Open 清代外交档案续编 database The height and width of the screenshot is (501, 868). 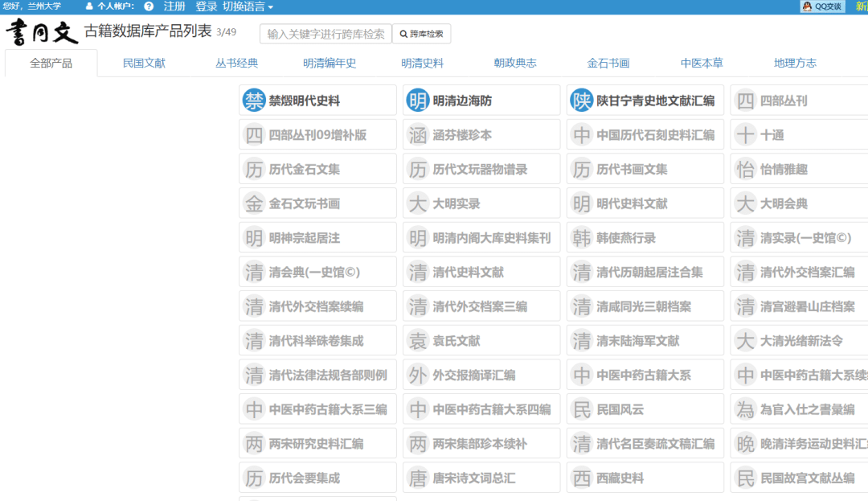317,306
